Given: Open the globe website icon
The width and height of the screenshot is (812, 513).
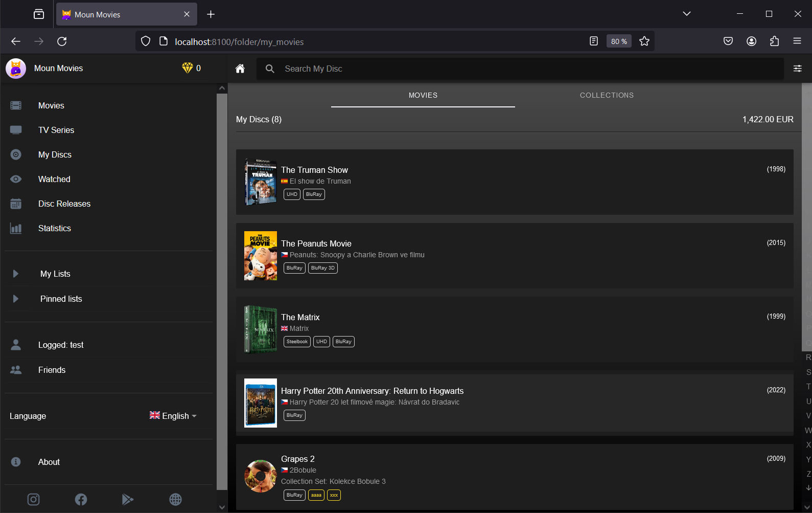Looking at the screenshot, I should pyautogui.click(x=175, y=499).
